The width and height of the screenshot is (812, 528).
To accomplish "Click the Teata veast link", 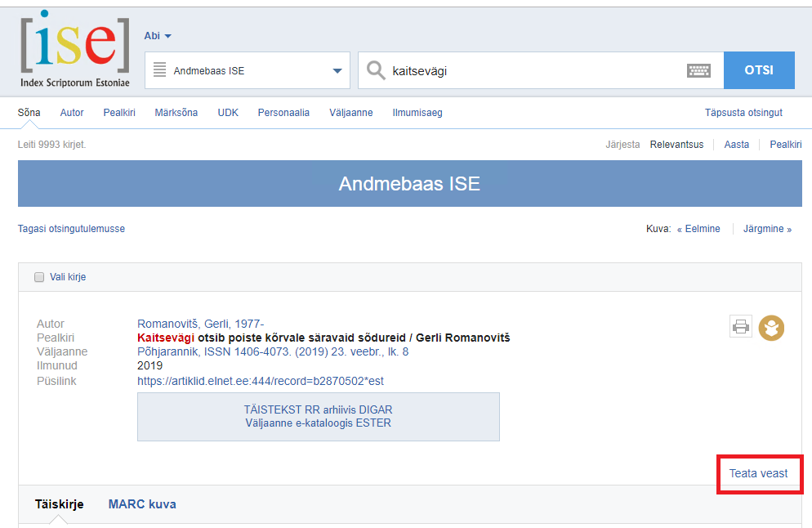I will click(x=759, y=473).
